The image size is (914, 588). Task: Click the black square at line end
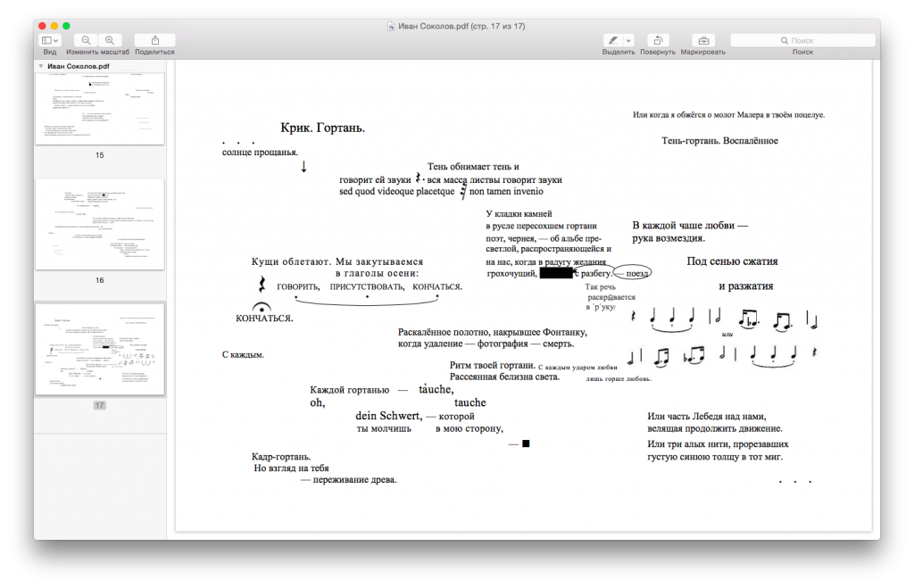pos(527,443)
